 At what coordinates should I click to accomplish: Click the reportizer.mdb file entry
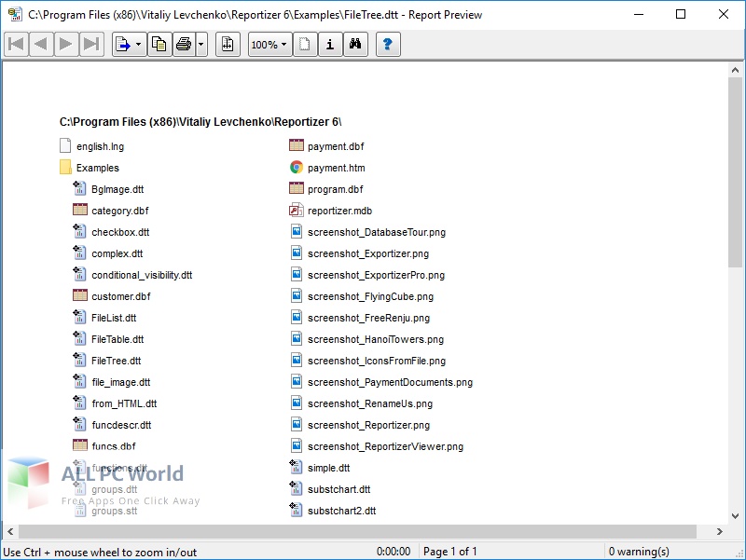pyautogui.click(x=339, y=211)
